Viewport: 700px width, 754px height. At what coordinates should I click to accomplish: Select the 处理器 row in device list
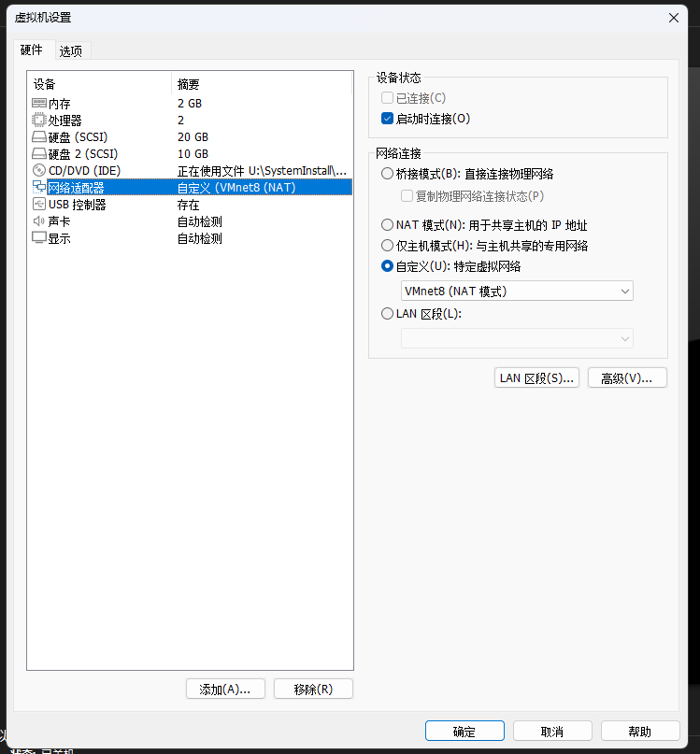[x=192, y=121]
